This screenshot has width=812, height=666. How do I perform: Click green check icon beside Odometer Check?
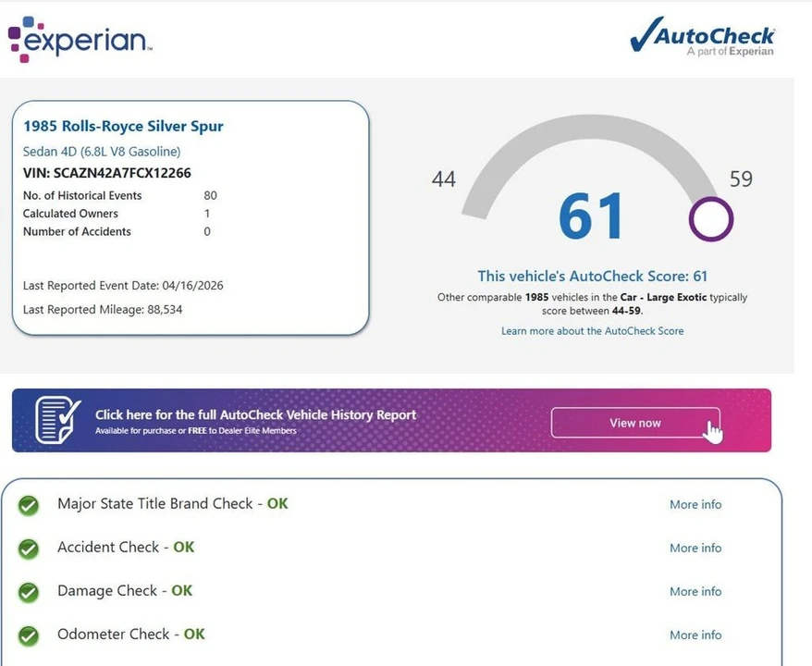tap(29, 635)
